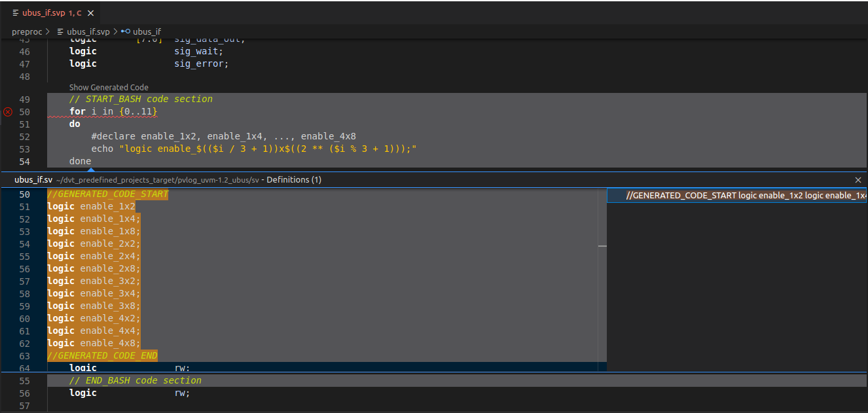Click line number 50 in the peek view
Screen dimensions: 868x413
tap(24, 194)
